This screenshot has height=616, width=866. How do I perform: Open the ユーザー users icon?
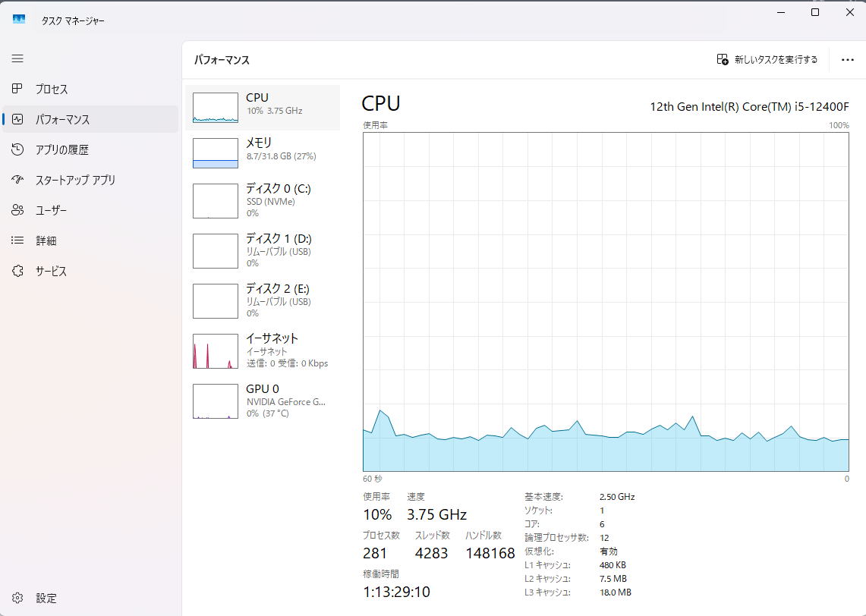[x=17, y=210]
